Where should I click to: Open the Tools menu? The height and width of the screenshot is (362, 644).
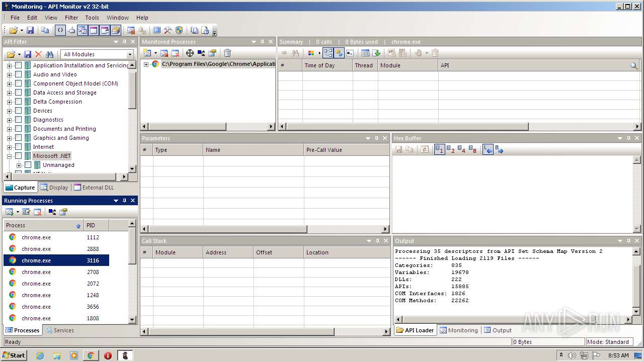pos(92,18)
